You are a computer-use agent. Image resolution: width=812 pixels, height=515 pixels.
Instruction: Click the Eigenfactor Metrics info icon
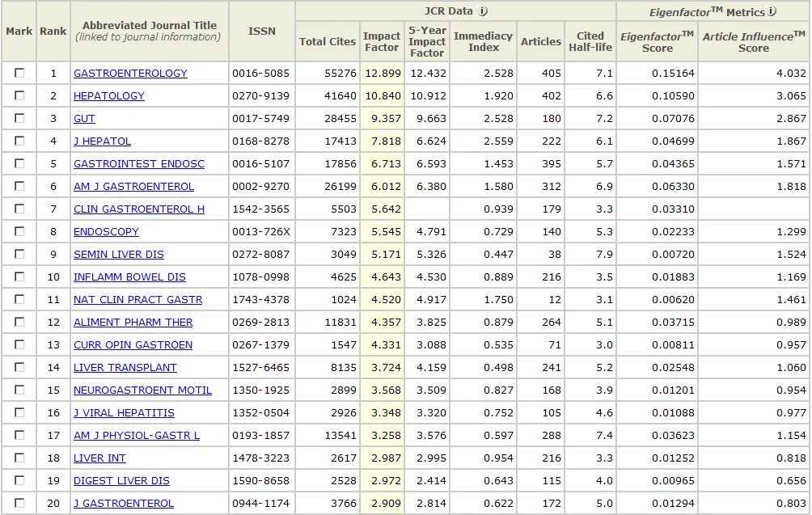click(x=771, y=11)
